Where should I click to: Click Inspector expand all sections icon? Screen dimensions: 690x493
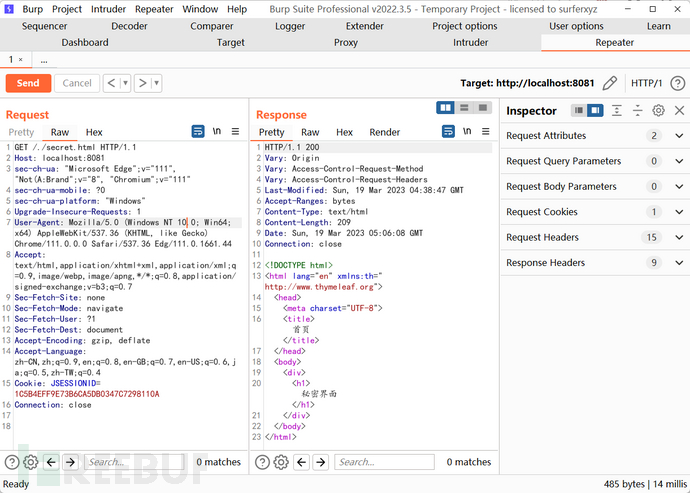pyautogui.click(x=617, y=110)
